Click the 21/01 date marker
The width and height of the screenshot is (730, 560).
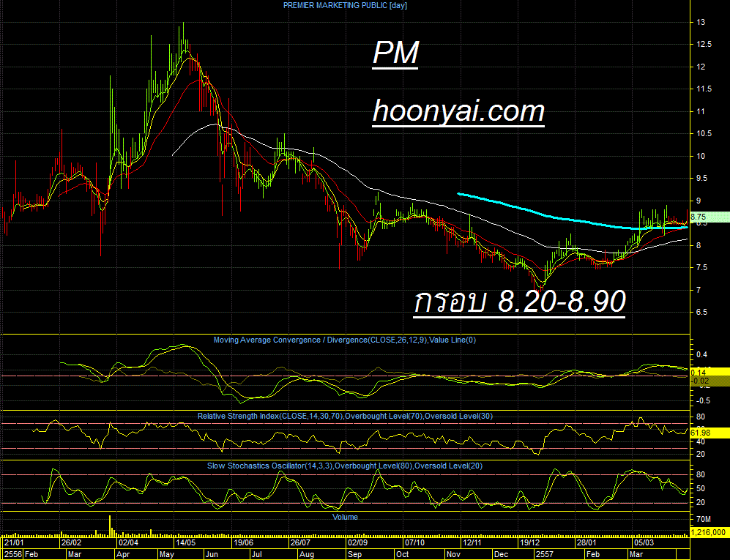(x=14, y=542)
